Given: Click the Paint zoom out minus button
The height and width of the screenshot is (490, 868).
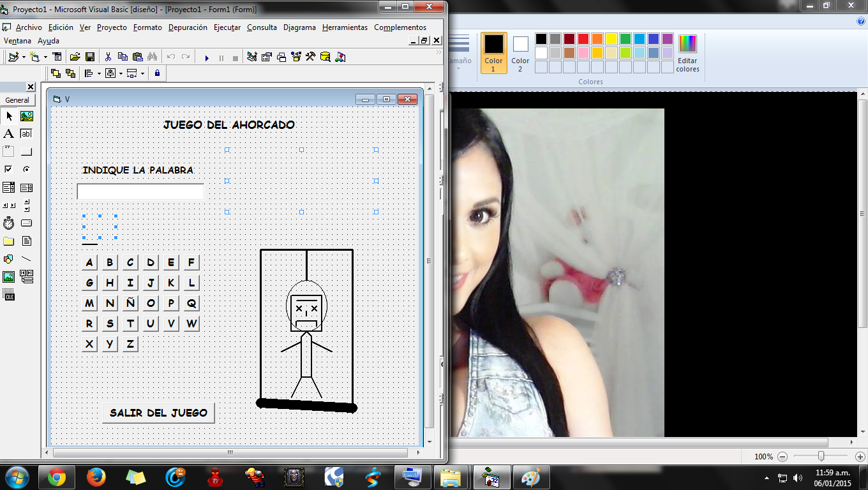Looking at the screenshot, I should tap(782, 457).
